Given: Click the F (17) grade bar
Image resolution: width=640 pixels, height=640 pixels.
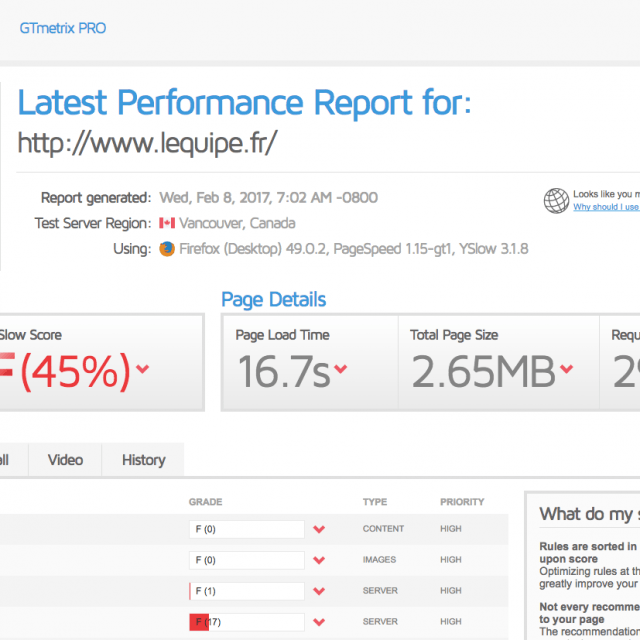Looking at the screenshot, I should (247, 622).
